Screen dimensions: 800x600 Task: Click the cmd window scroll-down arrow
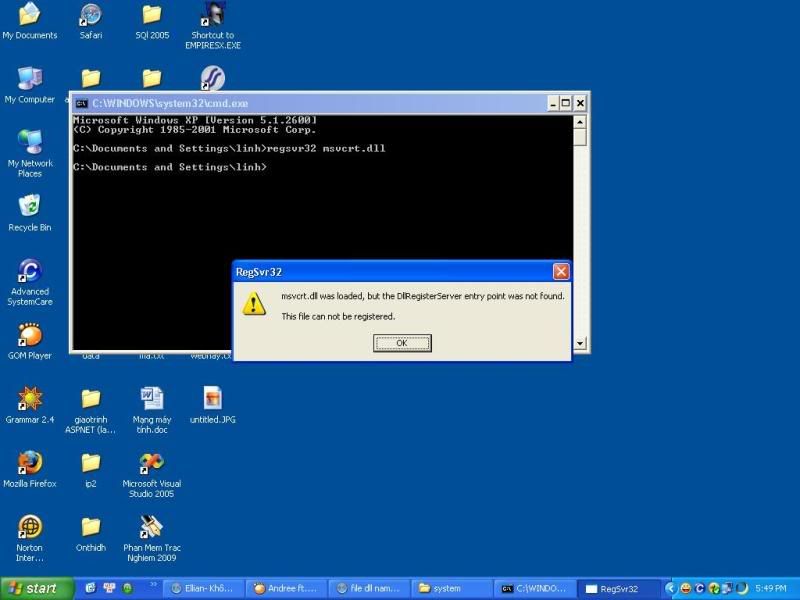click(x=580, y=343)
